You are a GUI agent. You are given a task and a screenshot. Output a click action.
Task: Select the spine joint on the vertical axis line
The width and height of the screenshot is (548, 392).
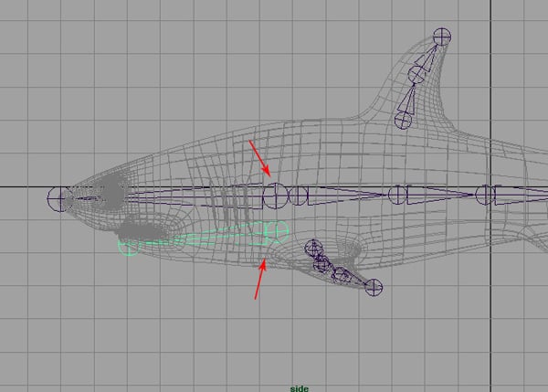(485, 195)
